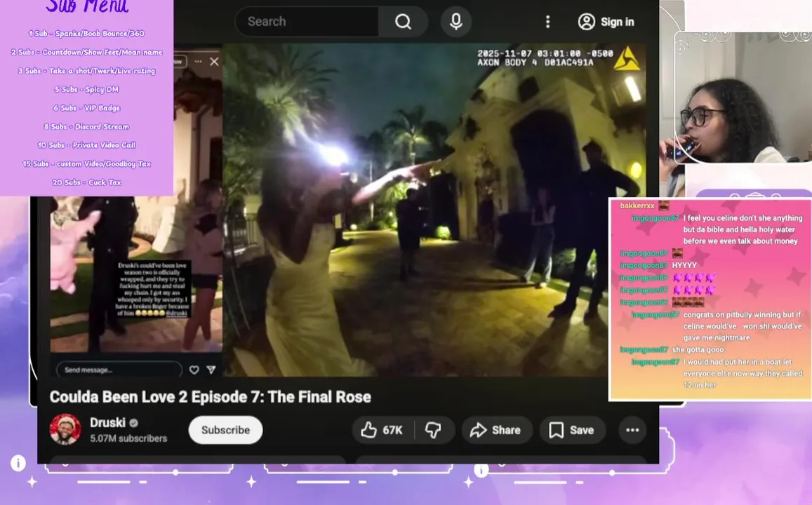Subscribe to the Druski channel
Screen dimensions: 812x505
point(225,430)
